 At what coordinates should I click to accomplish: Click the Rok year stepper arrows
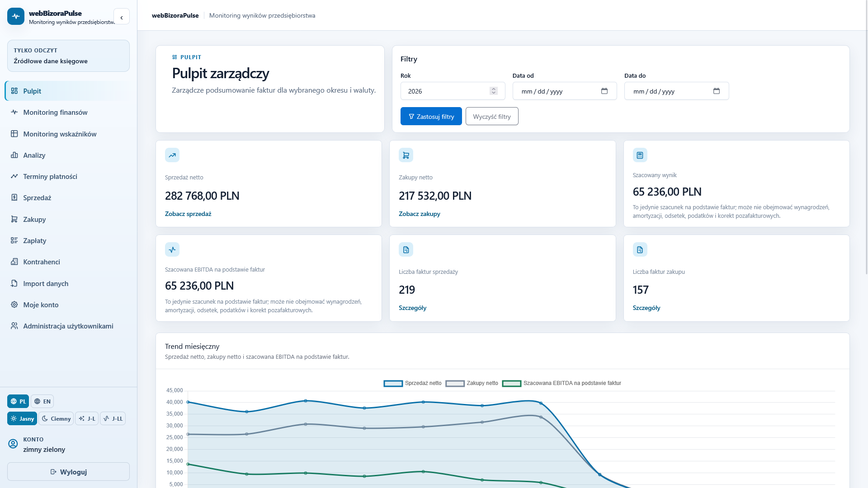pyautogui.click(x=494, y=91)
